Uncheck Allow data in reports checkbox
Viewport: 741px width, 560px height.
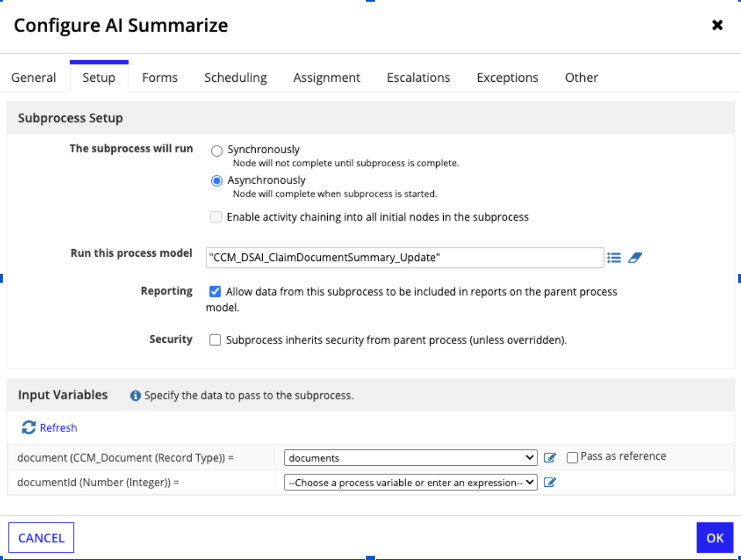coord(215,292)
